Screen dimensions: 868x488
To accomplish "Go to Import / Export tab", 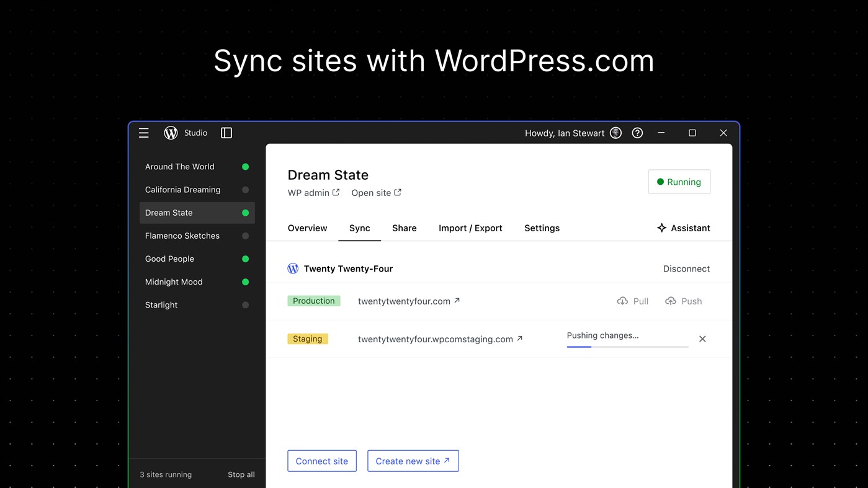I will tap(470, 228).
